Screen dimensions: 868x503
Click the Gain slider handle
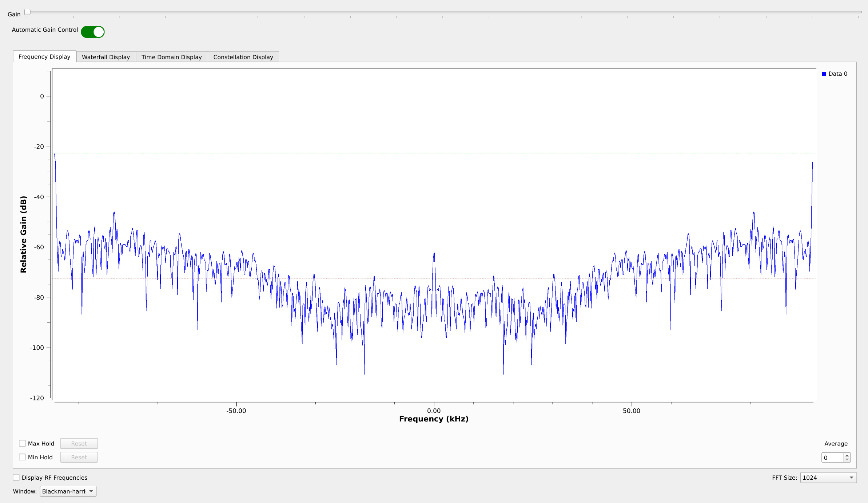pos(27,12)
